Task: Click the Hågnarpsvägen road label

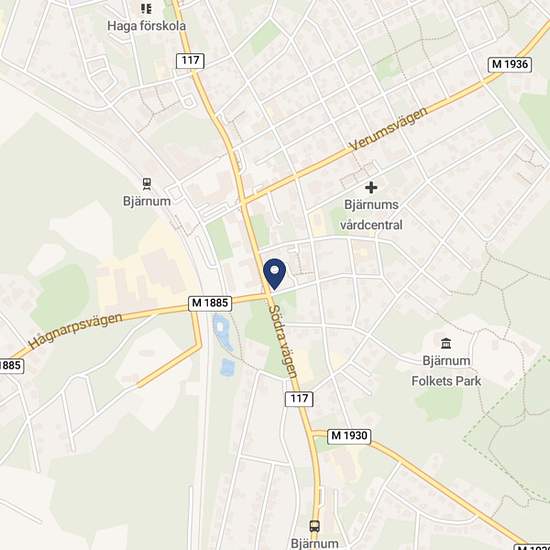Action: tap(75, 330)
